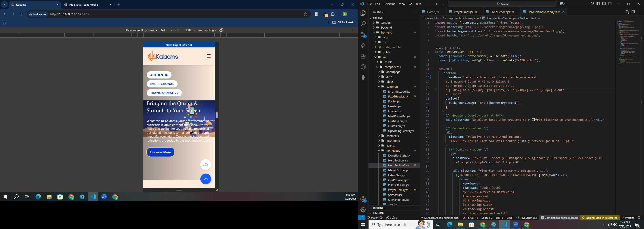Image resolution: width=644 pixels, height=229 pixels.
Task: Click Tabnine Sign-in is required status item
Action: tap(600, 218)
